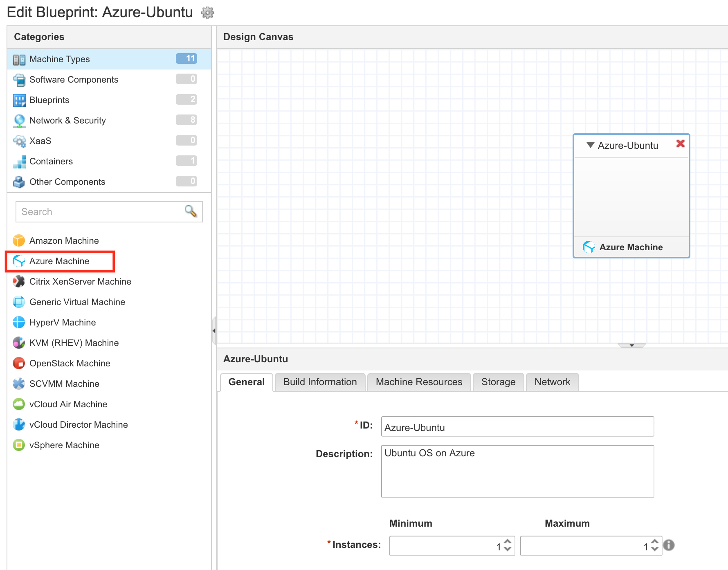
Task: Collapse the left categories panel handle
Action: 214,330
